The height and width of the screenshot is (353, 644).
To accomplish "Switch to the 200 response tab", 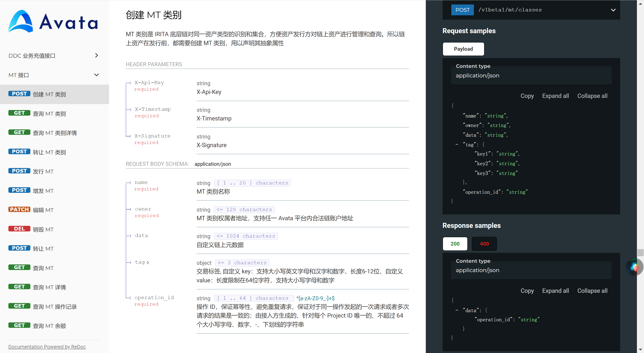I will (x=455, y=244).
